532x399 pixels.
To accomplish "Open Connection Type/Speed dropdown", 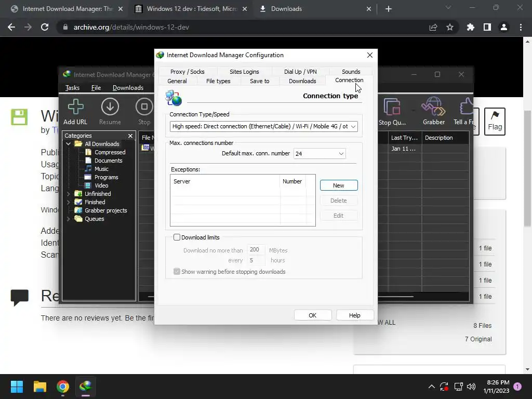I will coord(263,126).
